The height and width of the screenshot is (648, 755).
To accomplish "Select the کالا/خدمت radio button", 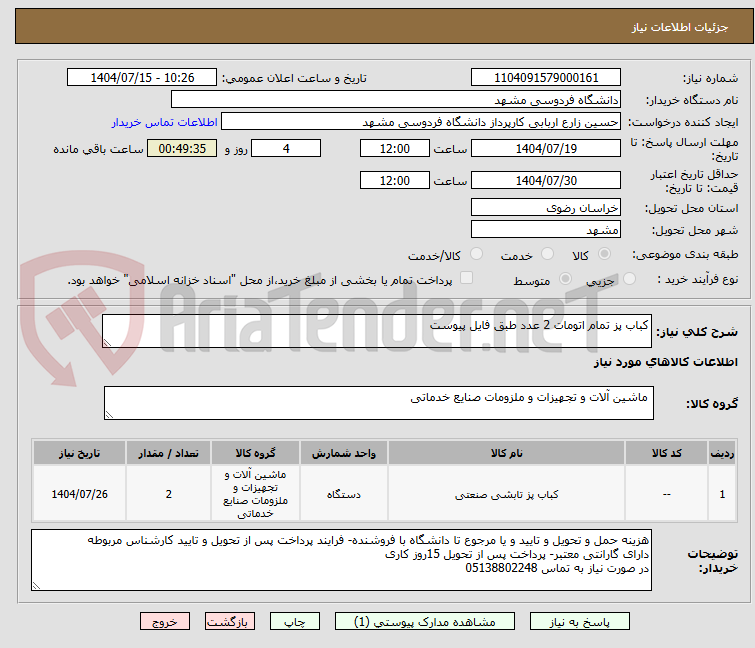I will [x=476, y=254].
